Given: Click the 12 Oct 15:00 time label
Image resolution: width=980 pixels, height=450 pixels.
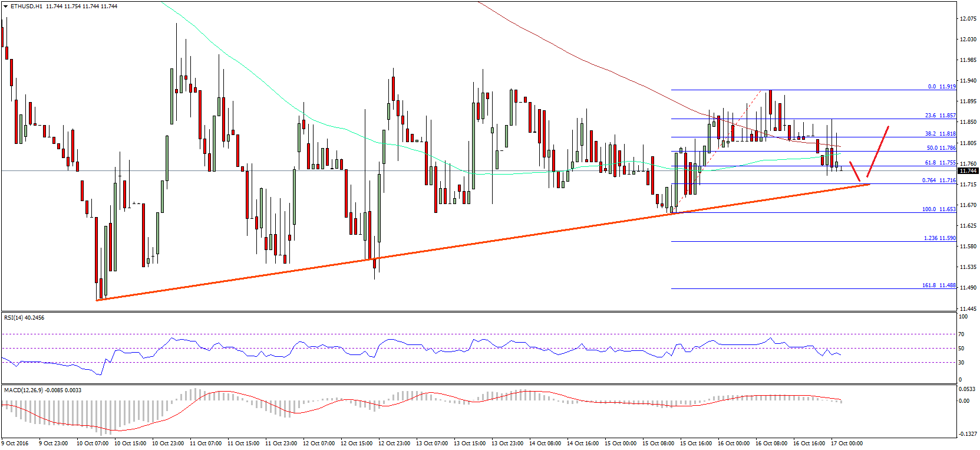Looking at the screenshot, I should pyautogui.click(x=356, y=444).
